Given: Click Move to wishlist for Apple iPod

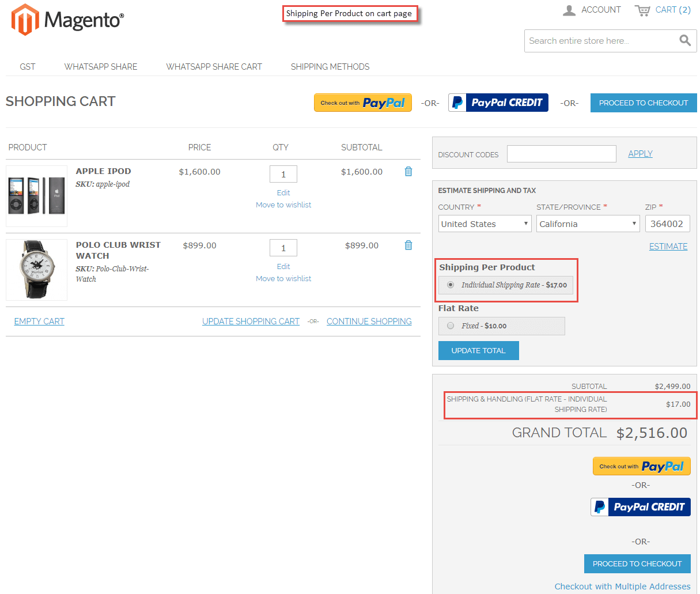Looking at the screenshot, I should coord(283,205).
